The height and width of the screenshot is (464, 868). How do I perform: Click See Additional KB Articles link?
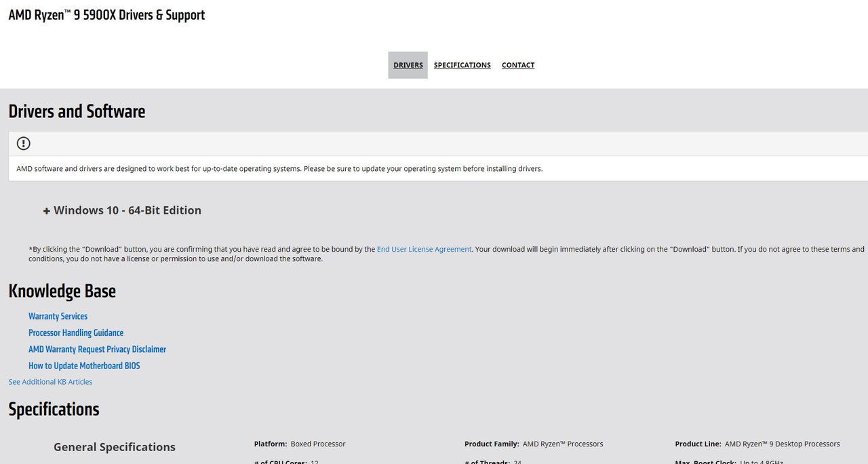tap(50, 382)
